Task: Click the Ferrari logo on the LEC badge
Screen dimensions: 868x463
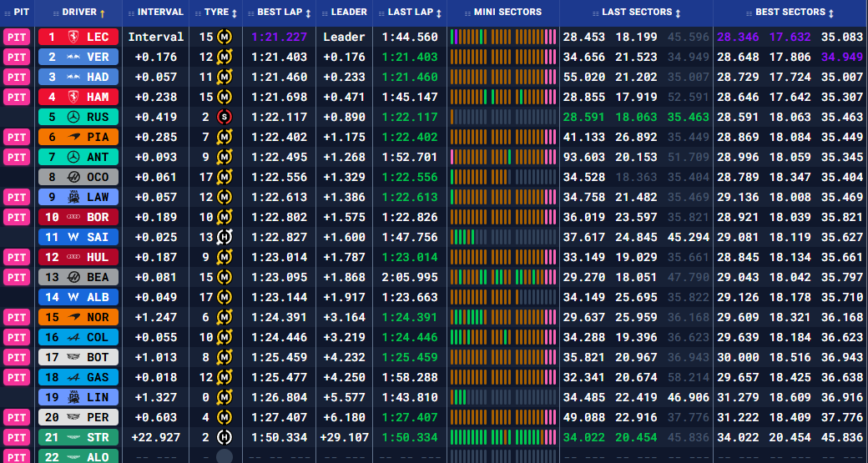Action: coord(74,37)
